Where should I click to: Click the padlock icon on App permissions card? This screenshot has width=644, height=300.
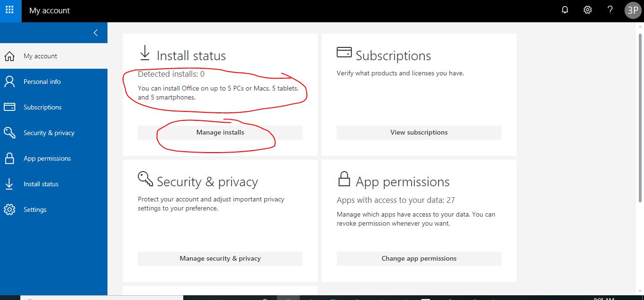(344, 179)
